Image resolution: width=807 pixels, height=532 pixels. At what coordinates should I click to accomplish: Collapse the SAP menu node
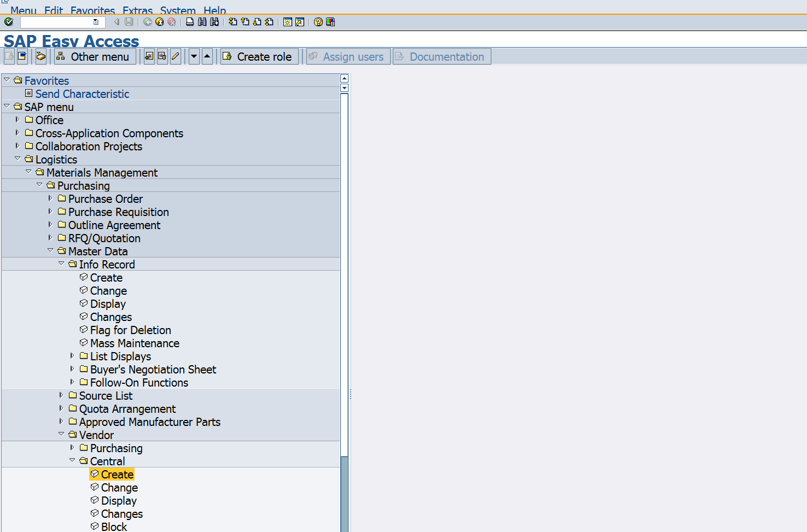pyautogui.click(x=7, y=106)
